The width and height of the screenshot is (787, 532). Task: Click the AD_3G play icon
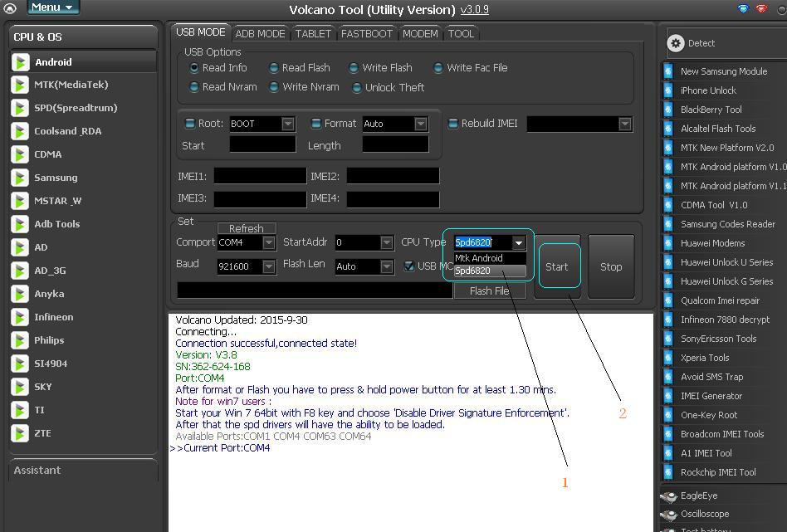coord(20,271)
